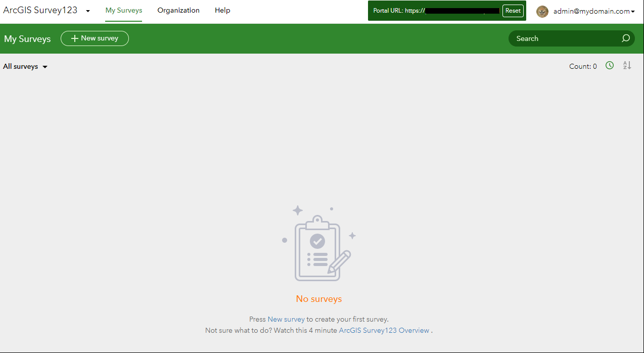The image size is (644, 353).
Task: Create a survey with the New survey button
Action: pos(95,38)
